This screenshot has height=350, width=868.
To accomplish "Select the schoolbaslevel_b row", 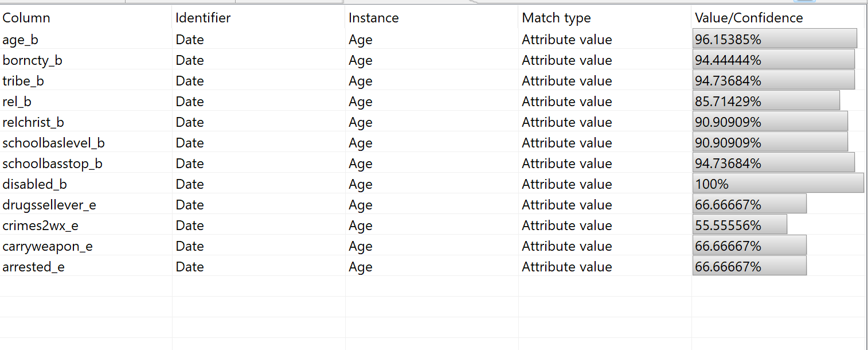I will pos(53,143).
